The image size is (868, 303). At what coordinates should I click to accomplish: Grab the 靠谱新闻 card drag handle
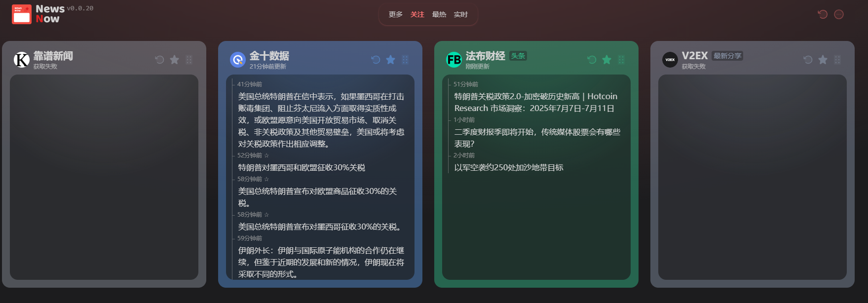[x=189, y=60]
